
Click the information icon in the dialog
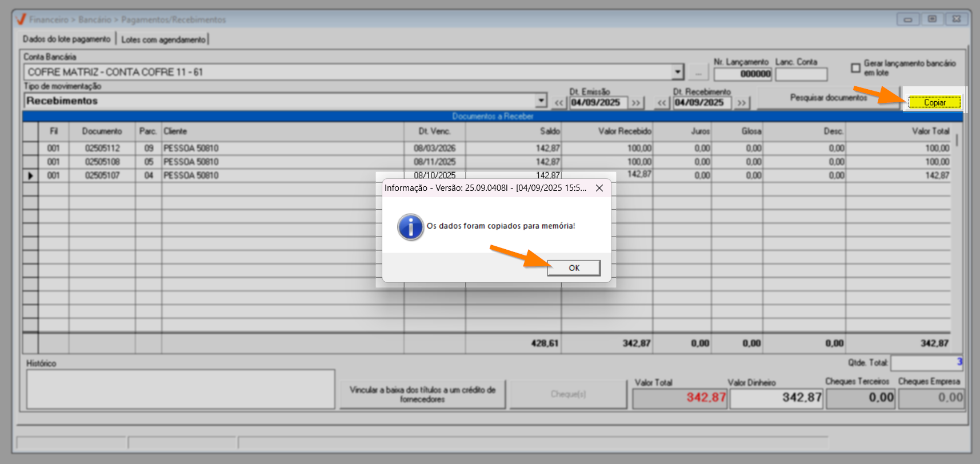(410, 227)
